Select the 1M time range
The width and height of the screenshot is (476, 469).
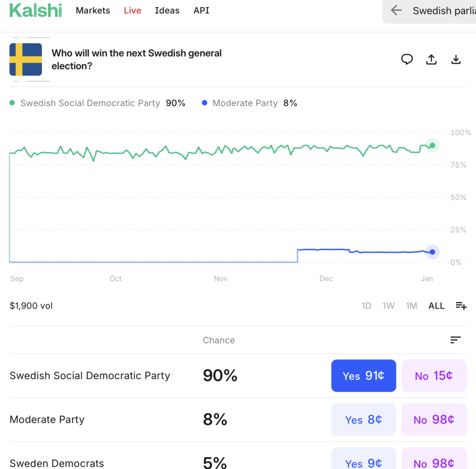[x=411, y=306]
